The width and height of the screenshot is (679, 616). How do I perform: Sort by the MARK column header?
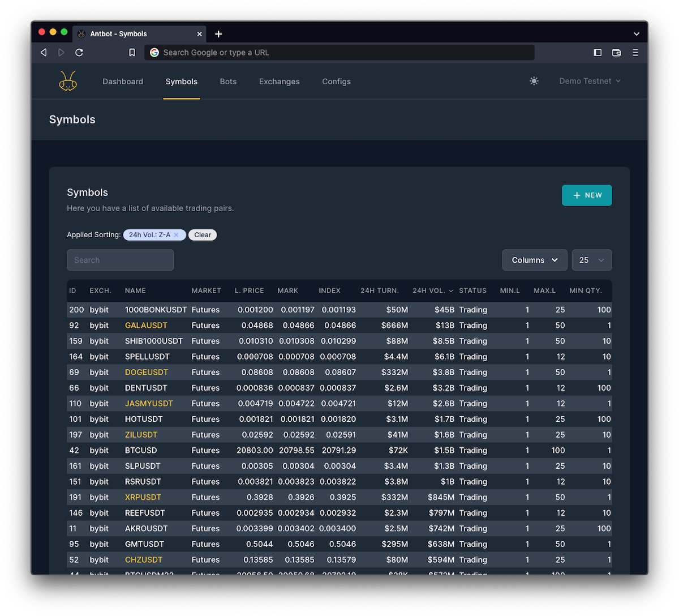click(287, 290)
